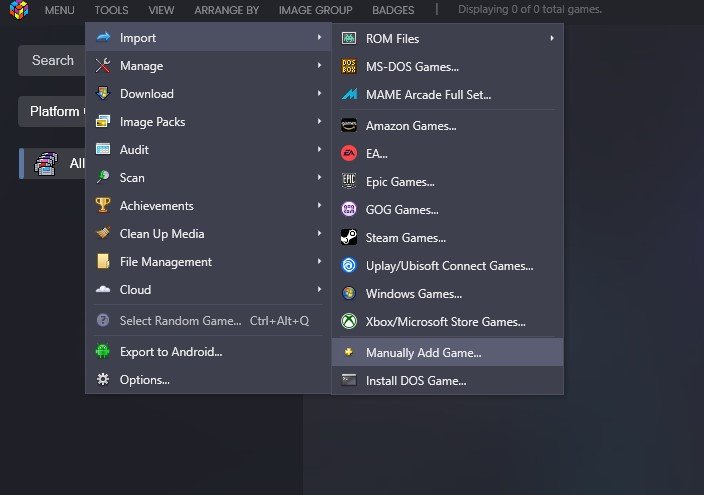Open Options from Tools menu
Image resolution: width=704 pixels, height=495 pixels.
pos(144,379)
